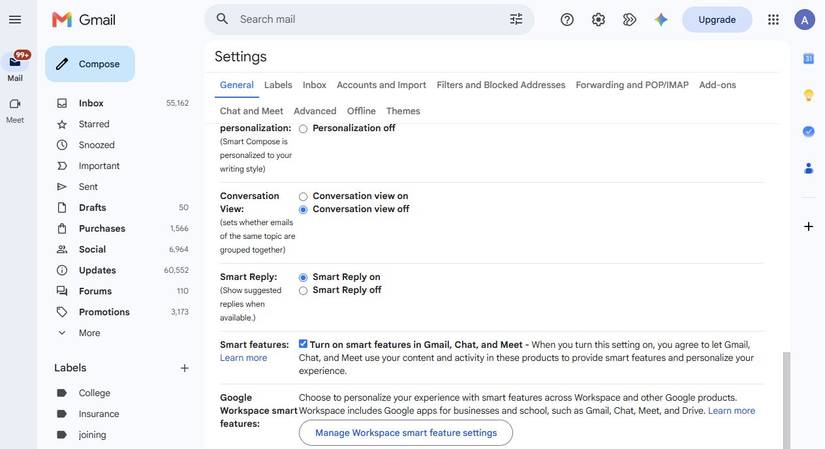Open the Mail section icon
The height and width of the screenshot is (449, 825).
(x=15, y=62)
